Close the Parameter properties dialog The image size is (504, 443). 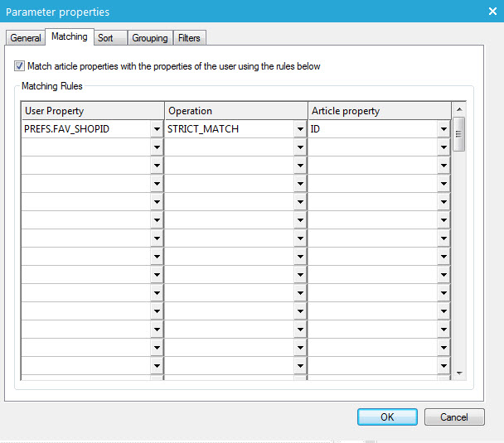point(492,11)
